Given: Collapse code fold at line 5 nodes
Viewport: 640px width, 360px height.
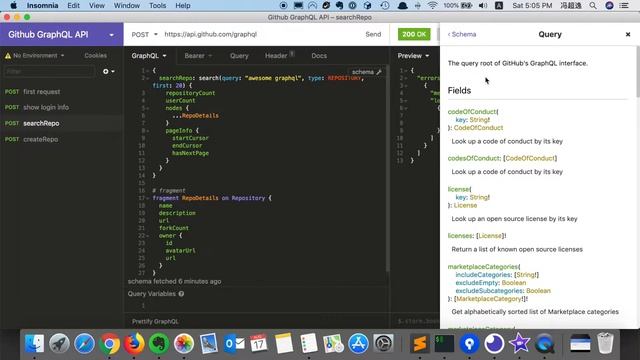Looking at the screenshot, I should pos(147,108).
